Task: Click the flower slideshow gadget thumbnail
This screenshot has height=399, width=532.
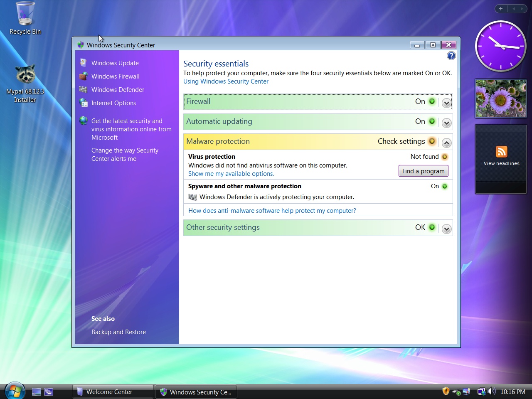Action: (x=500, y=99)
